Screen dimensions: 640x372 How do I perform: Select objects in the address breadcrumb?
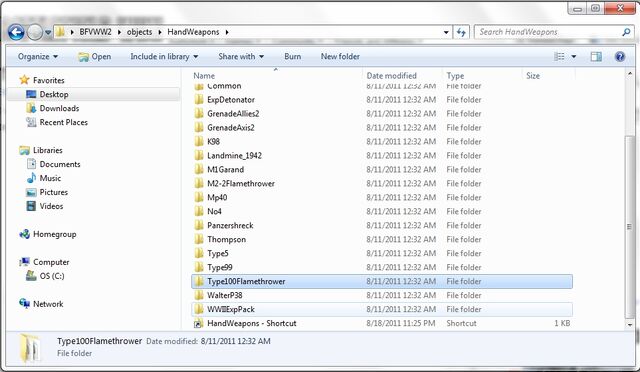(139, 32)
